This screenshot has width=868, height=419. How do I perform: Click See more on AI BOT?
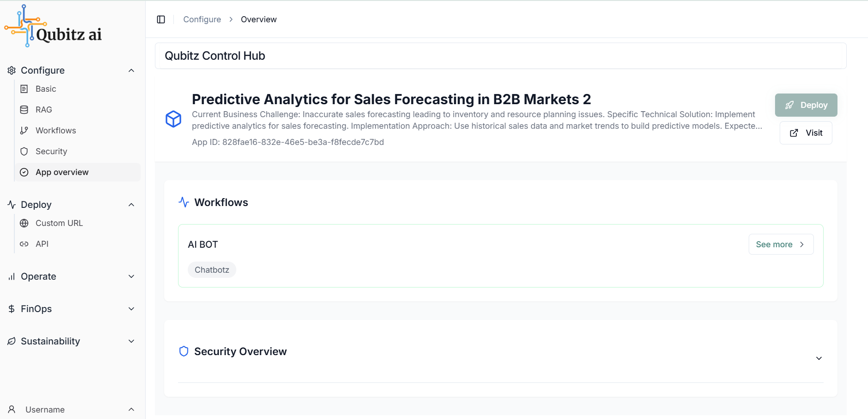click(x=781, y=244)
